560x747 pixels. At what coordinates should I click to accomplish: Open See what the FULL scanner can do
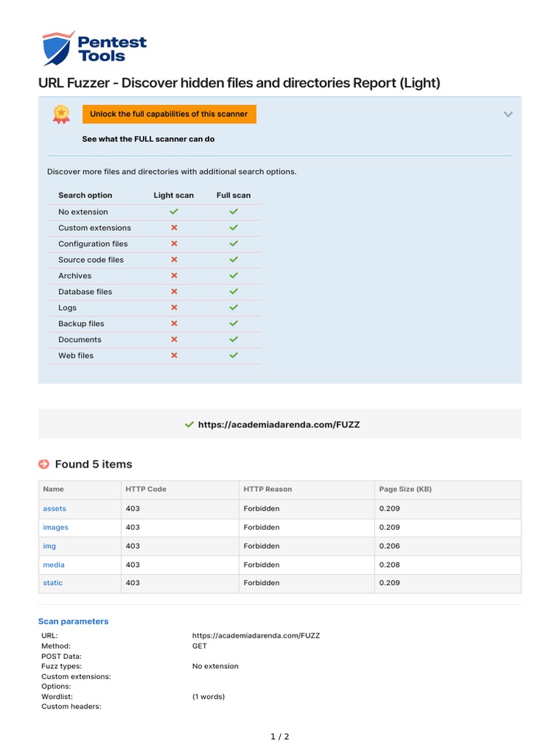pos(148,139)
